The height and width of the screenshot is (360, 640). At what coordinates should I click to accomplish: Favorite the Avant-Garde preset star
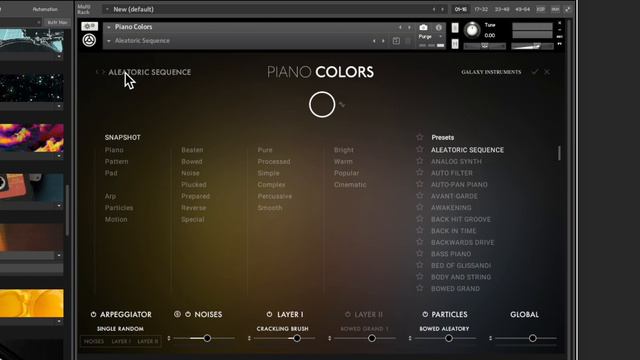pos(420,196)
